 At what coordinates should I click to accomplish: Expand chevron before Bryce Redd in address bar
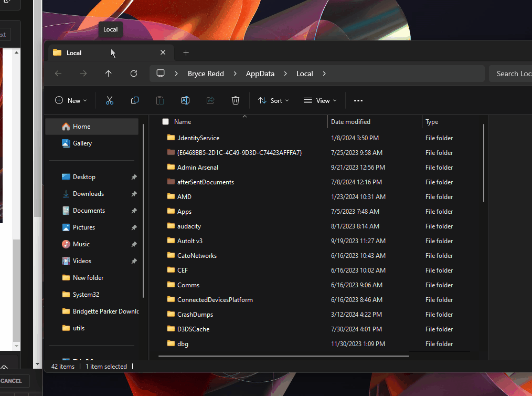pyautogui.click(x=176, y=74)
